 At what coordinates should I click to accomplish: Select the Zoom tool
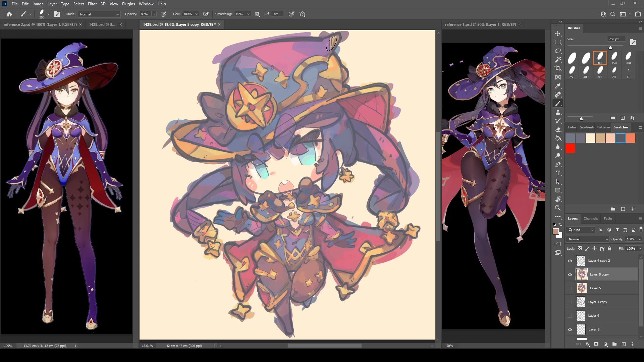pyautogui.click(x=558, y=208)
